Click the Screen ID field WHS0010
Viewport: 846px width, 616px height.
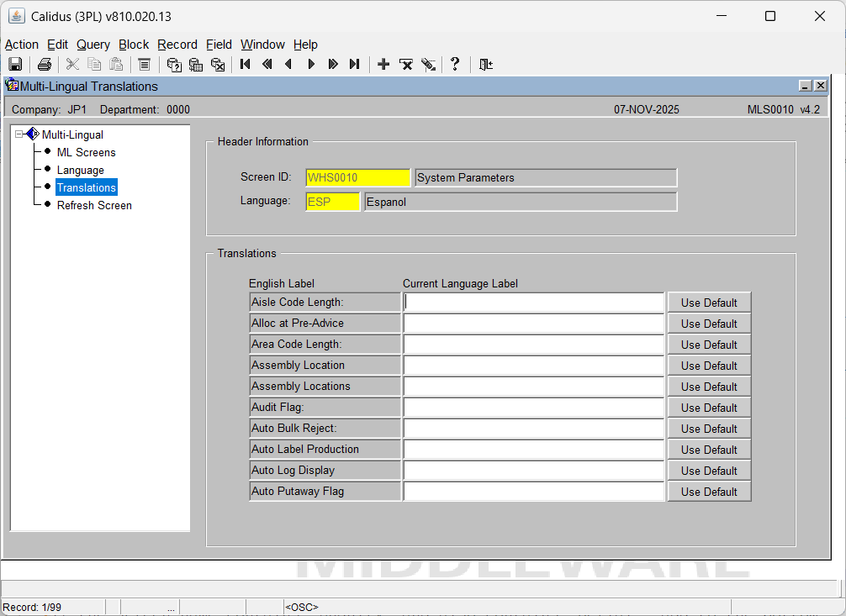[357, 177]
